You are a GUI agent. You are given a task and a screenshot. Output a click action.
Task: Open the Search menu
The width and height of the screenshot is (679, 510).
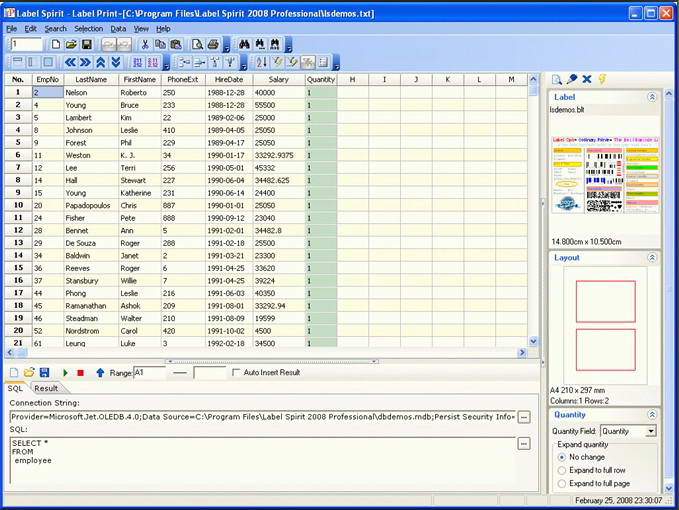55,29
